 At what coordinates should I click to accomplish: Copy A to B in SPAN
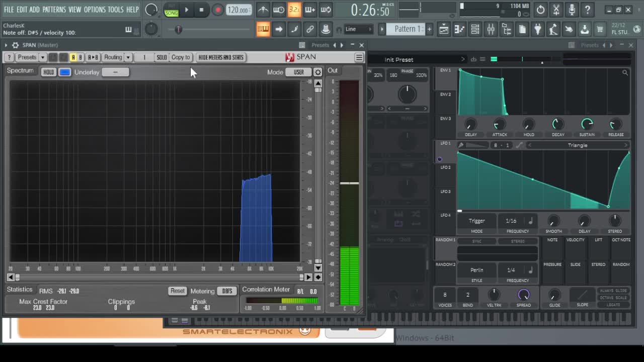[x=93, y=57]
